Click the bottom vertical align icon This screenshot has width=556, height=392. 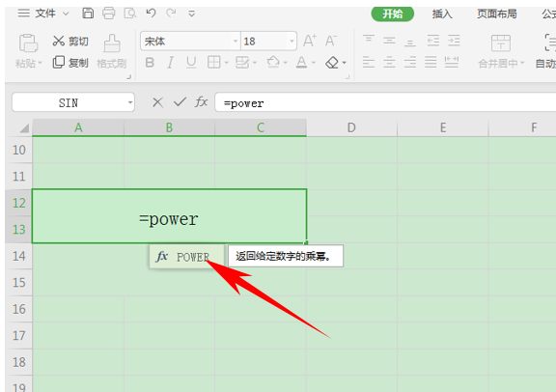pyautogui.click(x=410, y=42)
